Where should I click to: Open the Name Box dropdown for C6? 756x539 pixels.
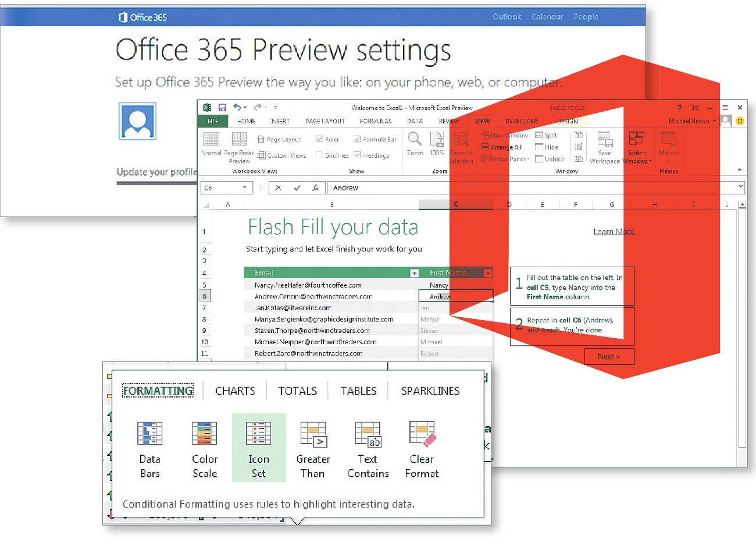point(244,187)
